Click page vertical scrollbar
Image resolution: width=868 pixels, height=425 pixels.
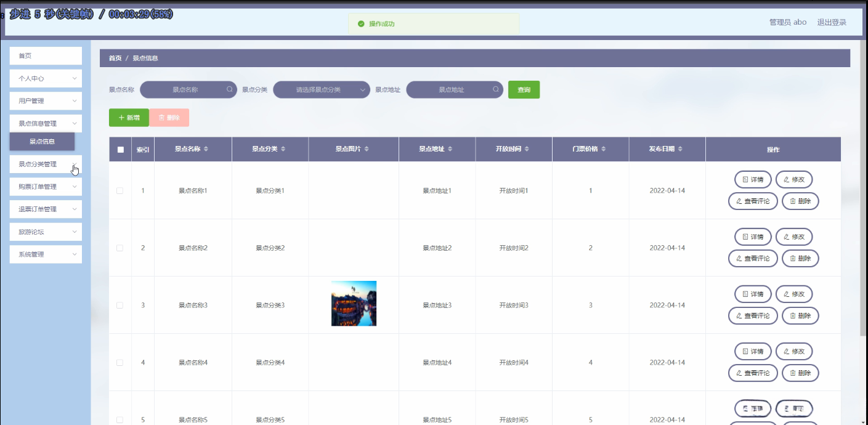[864, 188]
